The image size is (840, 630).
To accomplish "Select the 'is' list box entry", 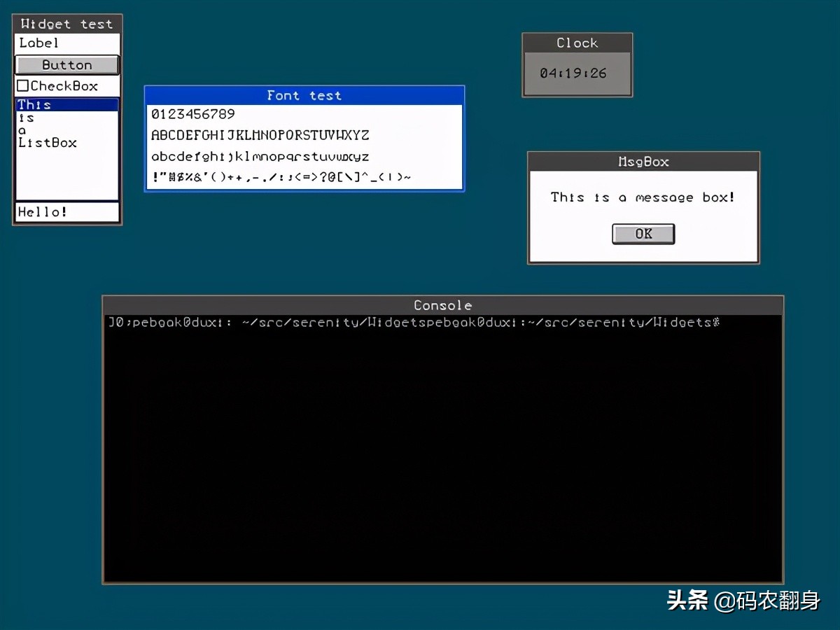I will (27, 118).
